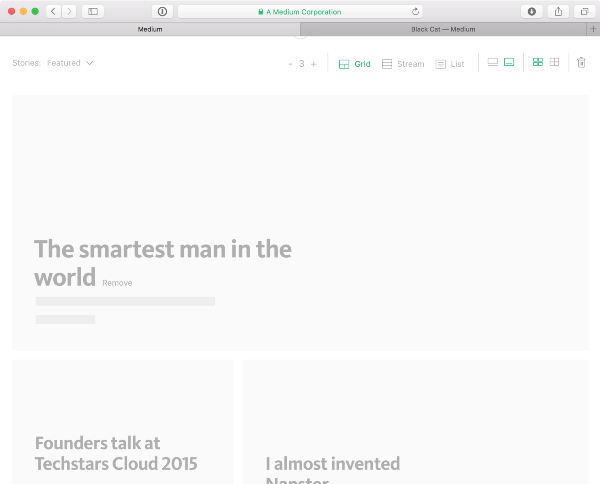Click the Medium Corporation address bar

[299, 12]
